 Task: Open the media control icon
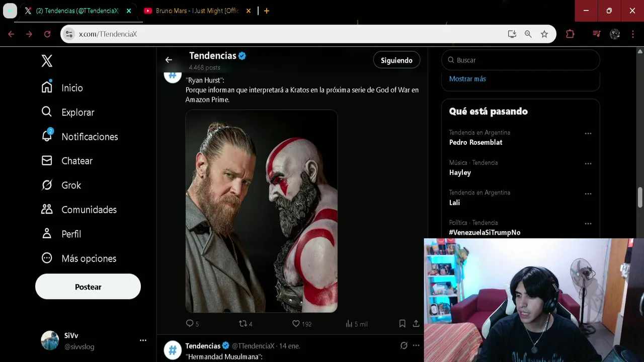tap(597, 34)
